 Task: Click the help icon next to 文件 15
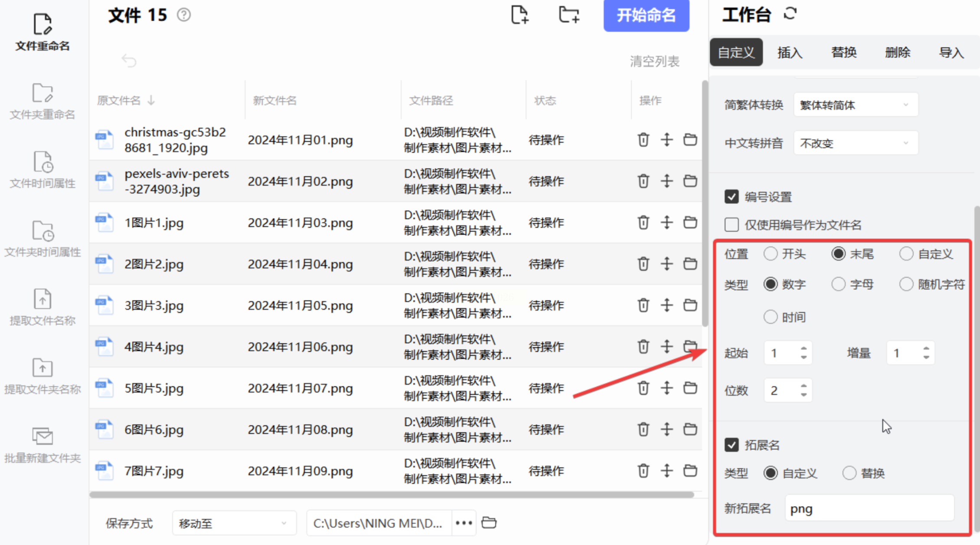[x=184, y=15]
